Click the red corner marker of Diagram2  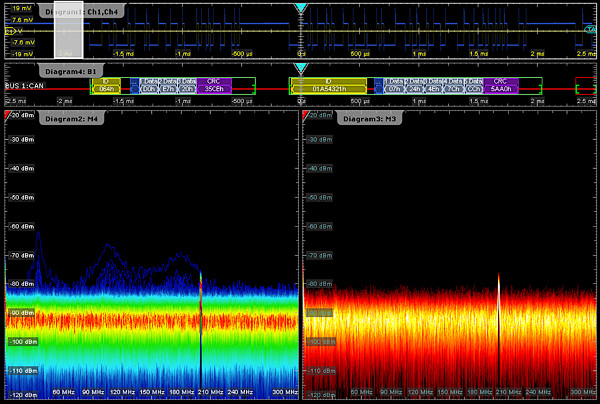pos(7,115)
